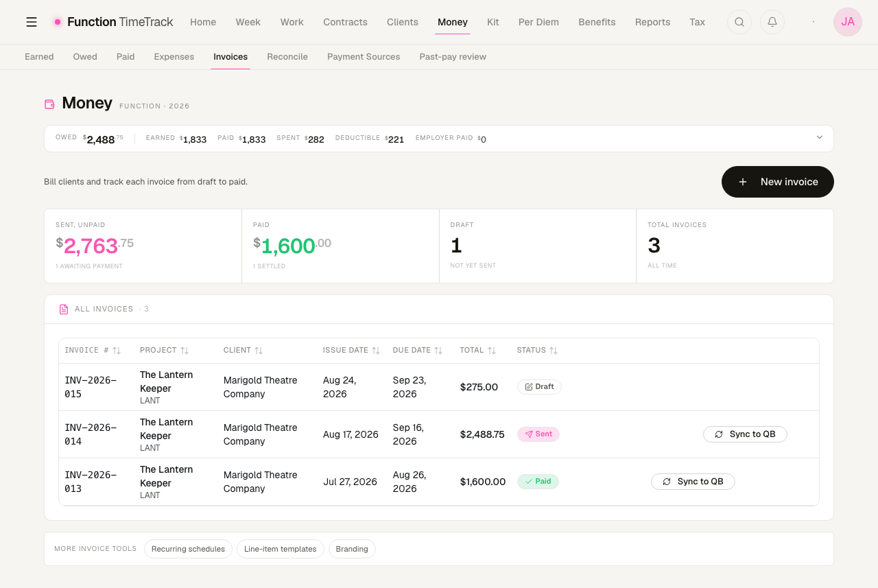Open the Week section
Viewport: 878px width, 588px height.
point(248,22)
